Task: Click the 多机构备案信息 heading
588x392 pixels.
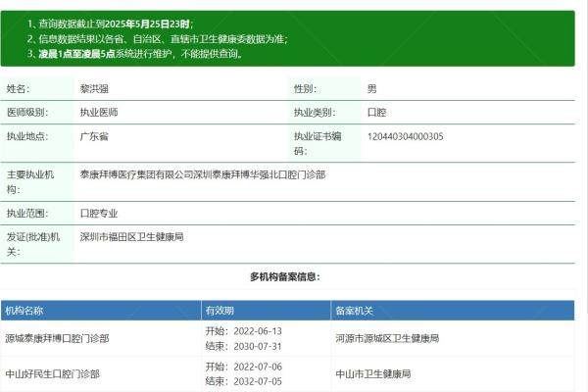Action: (285, 276)
